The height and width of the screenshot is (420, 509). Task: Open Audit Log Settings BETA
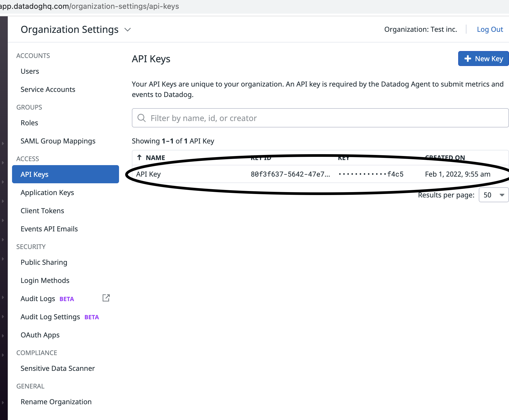click(x=60, y=317)
